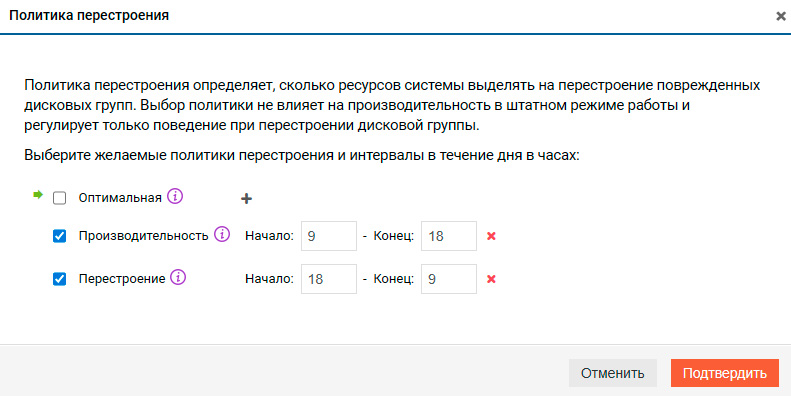Close the Политика перестроения dialog
Screen dimensions: 791x396
780,16
